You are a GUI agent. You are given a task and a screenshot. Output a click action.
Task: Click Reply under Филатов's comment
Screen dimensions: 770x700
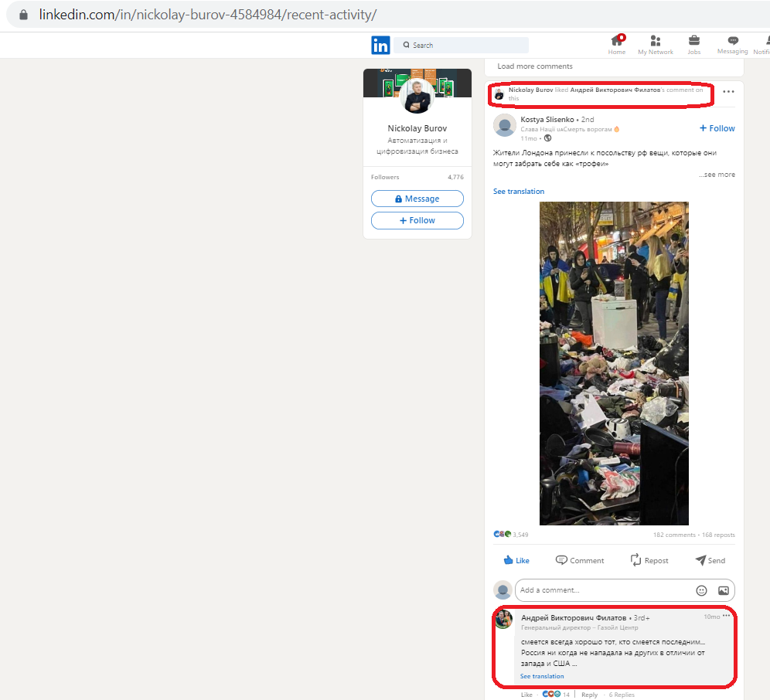click(x=589, y=695)
